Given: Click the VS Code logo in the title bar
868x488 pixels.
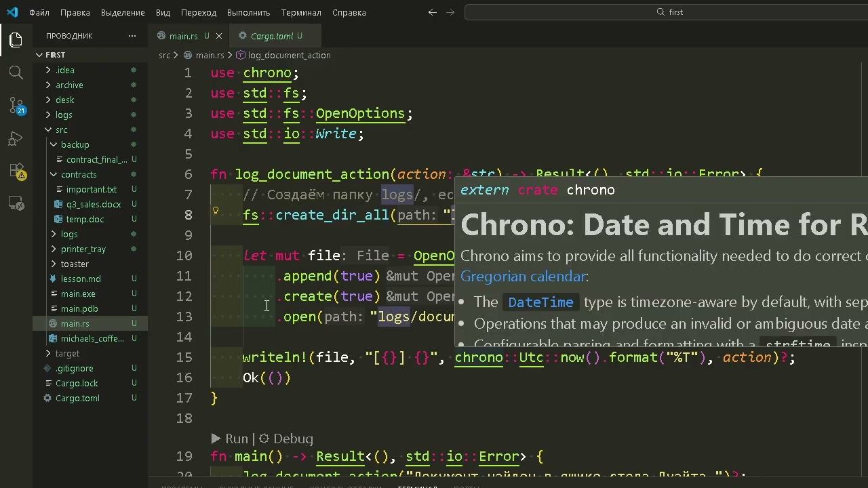Looking at the screenshot, I should (12, 12).
